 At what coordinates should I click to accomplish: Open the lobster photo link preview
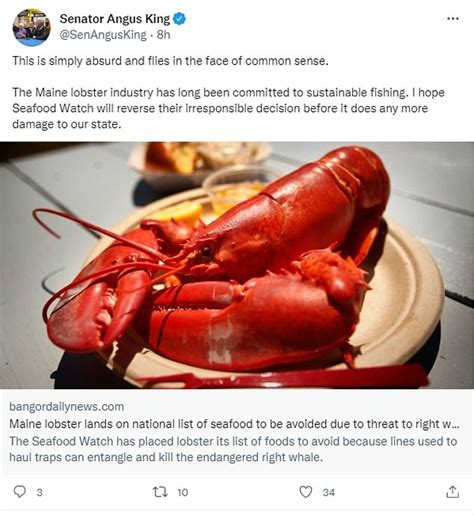(x=237, y=265)
